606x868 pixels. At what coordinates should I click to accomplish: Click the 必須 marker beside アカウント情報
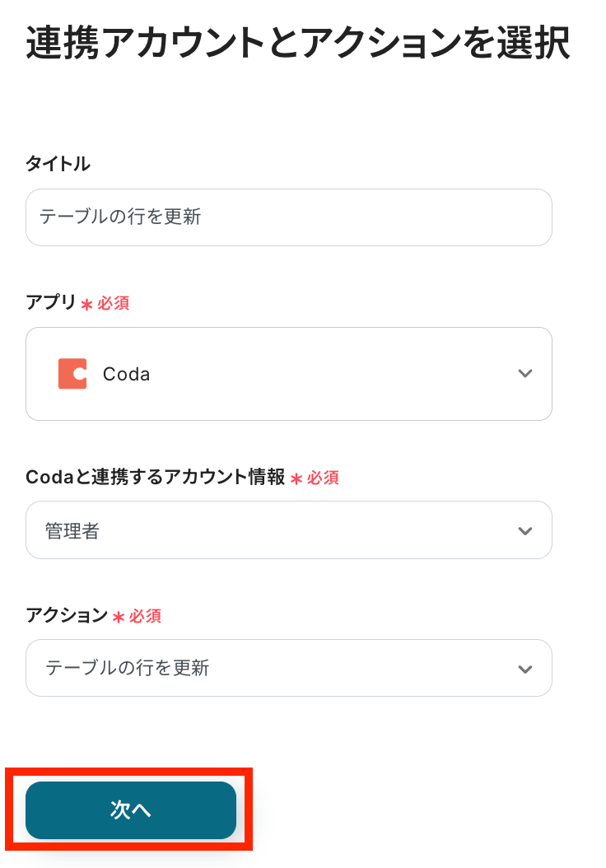pyautogui.click(x=323, y=478)
